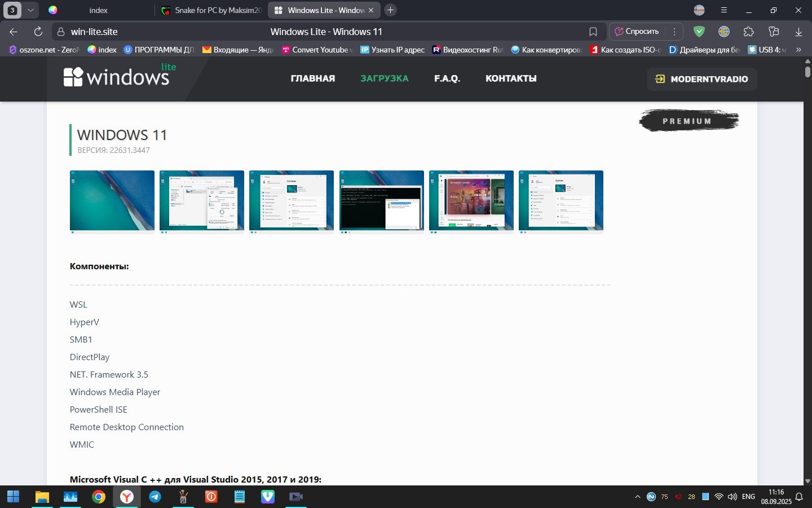Open the ГЛАВНАЯ menu item

313,78
